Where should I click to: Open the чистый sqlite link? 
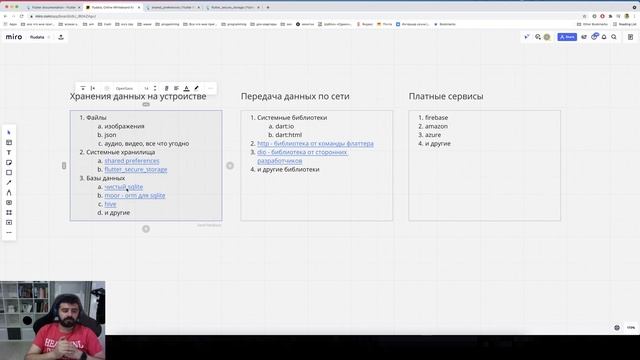(124, 187)
